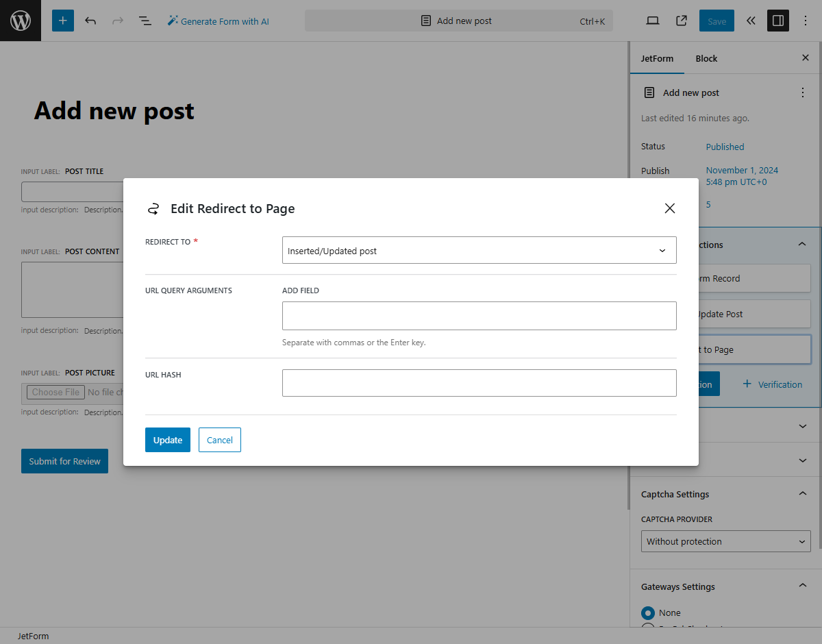
Task: Click inside the URL Hash input field
Action: click(479, 382)
